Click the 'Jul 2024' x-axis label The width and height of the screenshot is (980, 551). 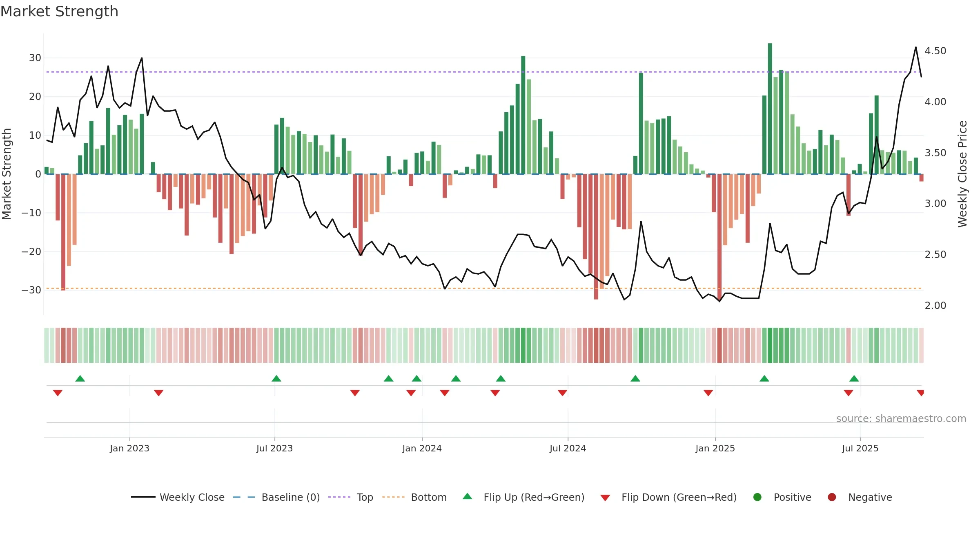(568, 448)
